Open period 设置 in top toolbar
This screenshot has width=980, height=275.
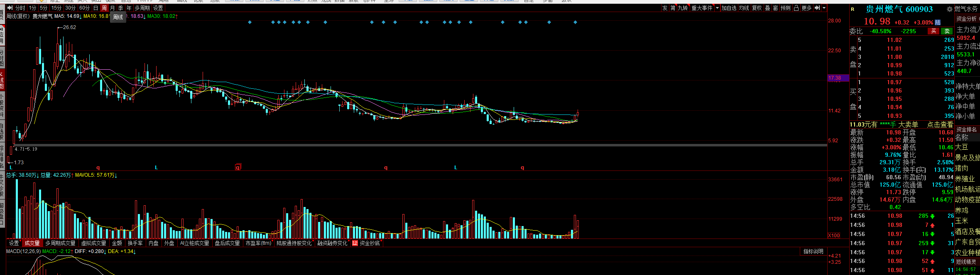[x=158, y=8]
